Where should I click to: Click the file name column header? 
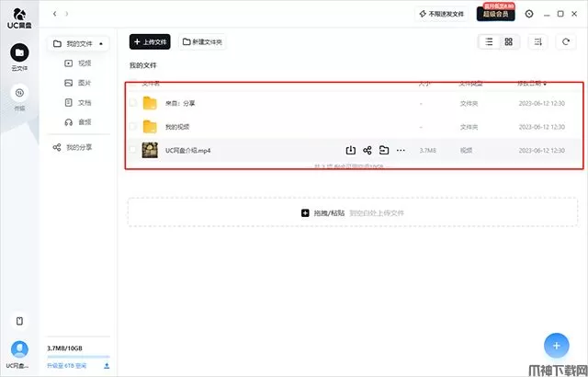coord(151,84)
